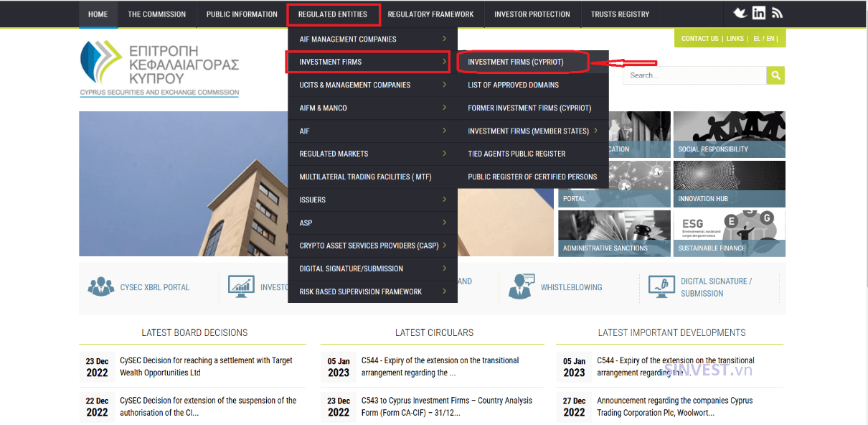Open the RSS feed icon

[777, 13]
